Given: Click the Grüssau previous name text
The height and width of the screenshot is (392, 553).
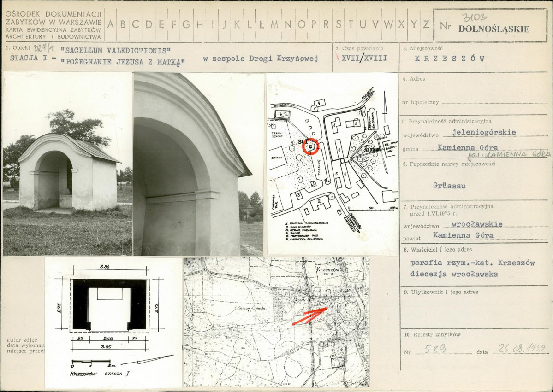Looking at the screenshot, I should point(449,186).
